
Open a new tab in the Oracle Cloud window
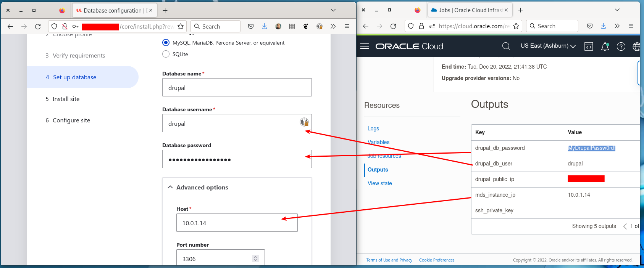[520, 10]
